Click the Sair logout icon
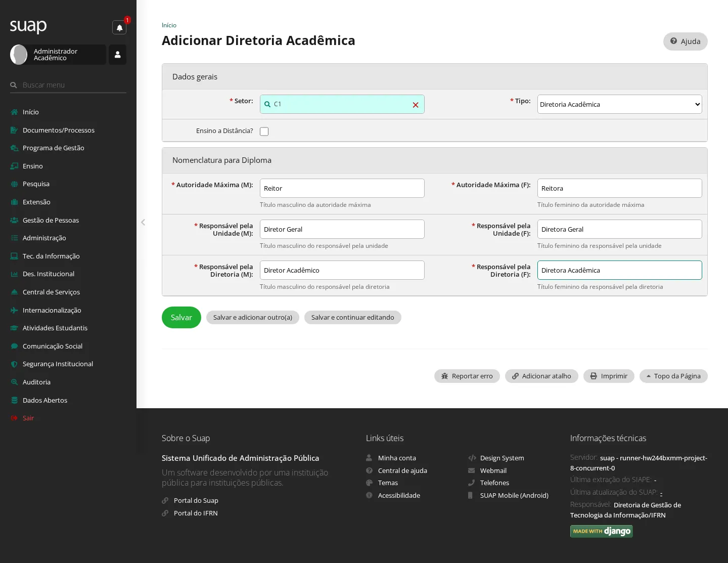 14,418
